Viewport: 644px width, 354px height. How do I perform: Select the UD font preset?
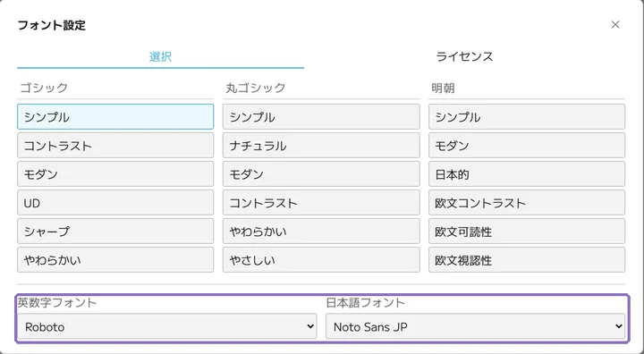115,202
